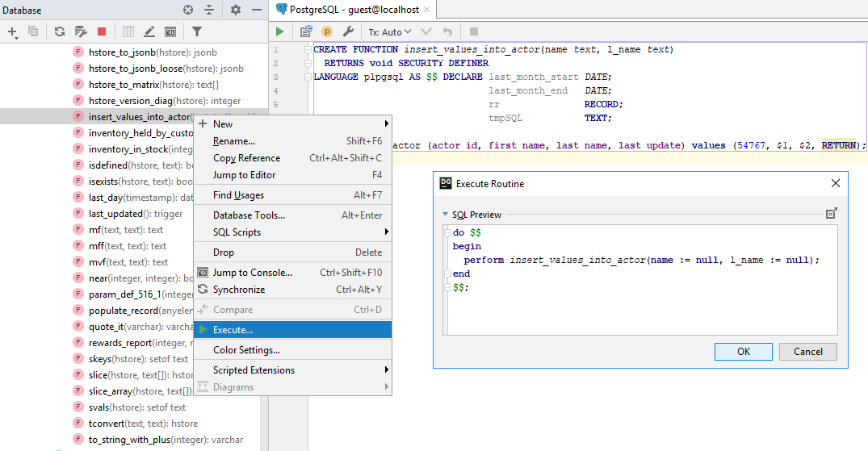
Task: Open Database panel gear settings
Action: point(236,10)
